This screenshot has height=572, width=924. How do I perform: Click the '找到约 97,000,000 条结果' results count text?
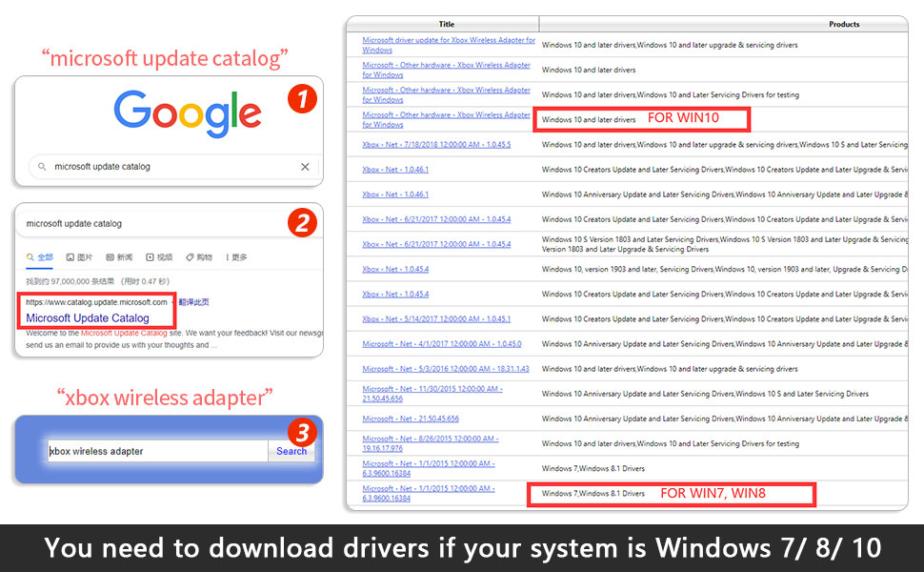(98, 281)
